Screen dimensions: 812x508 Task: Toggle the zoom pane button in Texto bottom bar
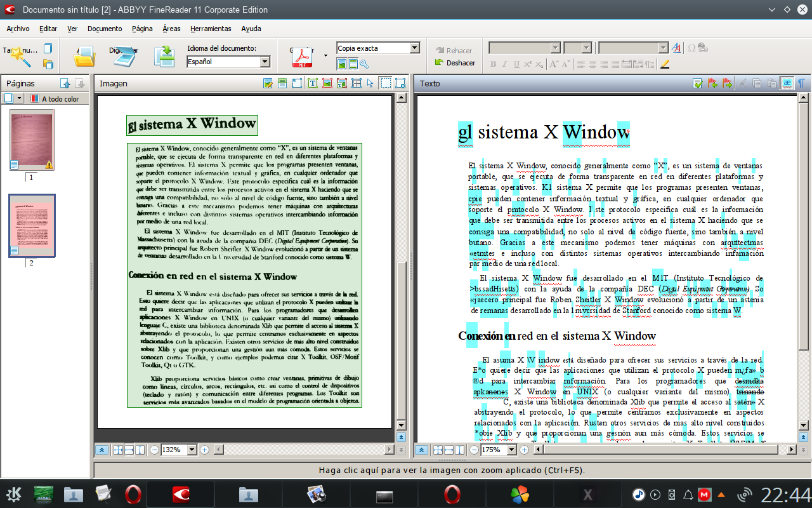pos(421,450)
